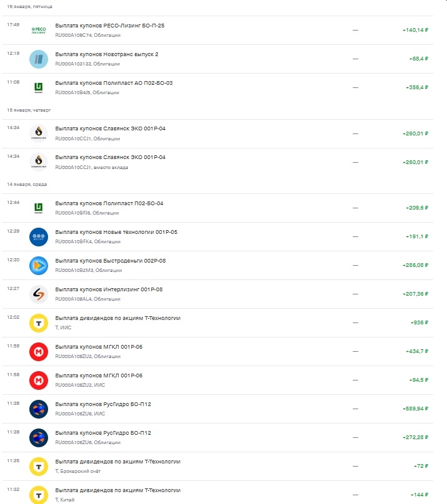Select the 15 января, четверг date header
Viewport: 447px width, 504px height.
click(x=29, y=110)
